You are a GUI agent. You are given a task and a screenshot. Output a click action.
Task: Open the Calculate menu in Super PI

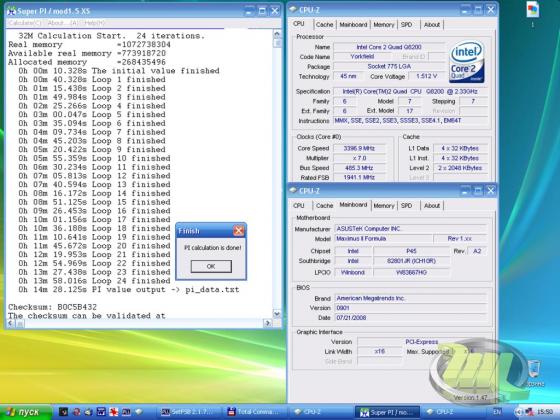(x=25, y=23)
